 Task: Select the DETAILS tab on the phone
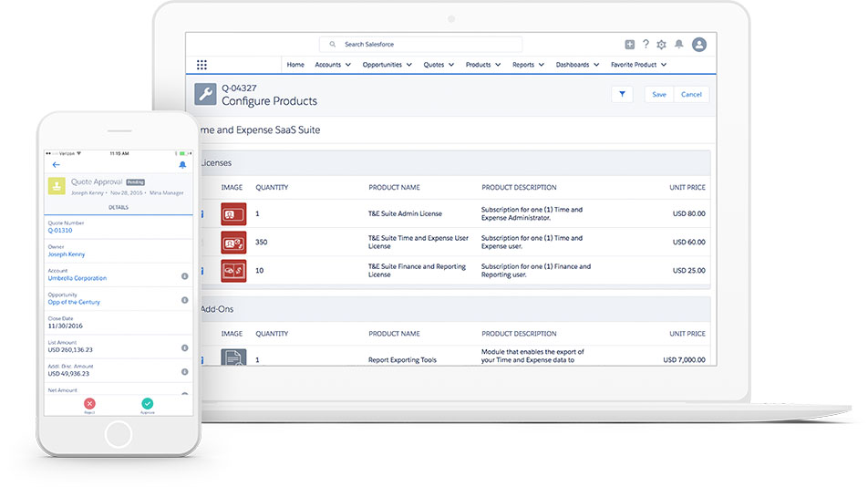(119, 208)
